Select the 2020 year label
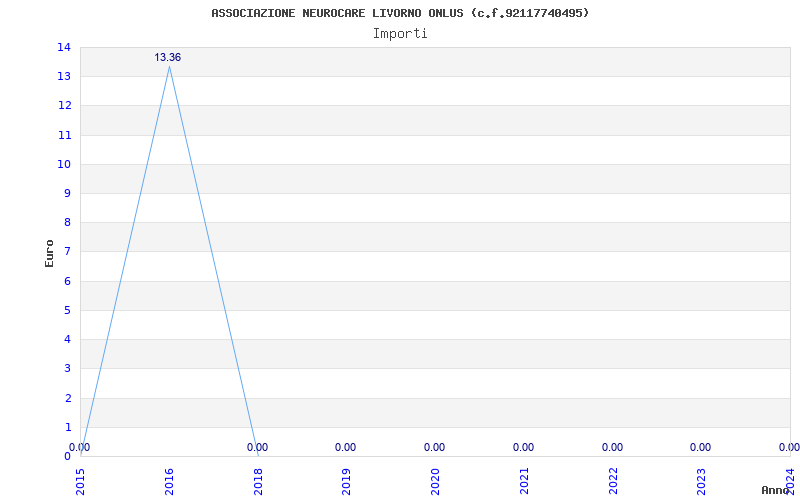800x500 pixels. click(x=436, y=482)
